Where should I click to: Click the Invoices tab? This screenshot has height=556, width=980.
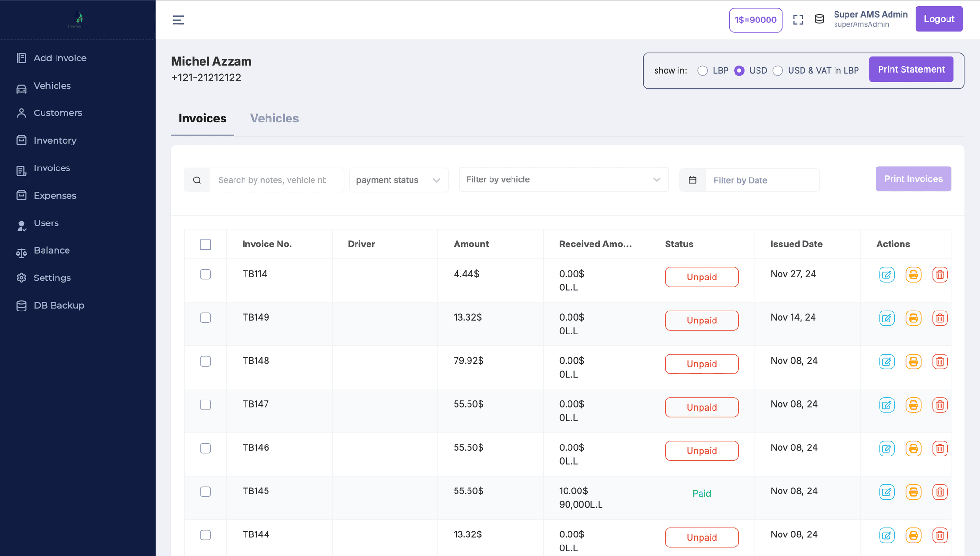pos(202,119)
